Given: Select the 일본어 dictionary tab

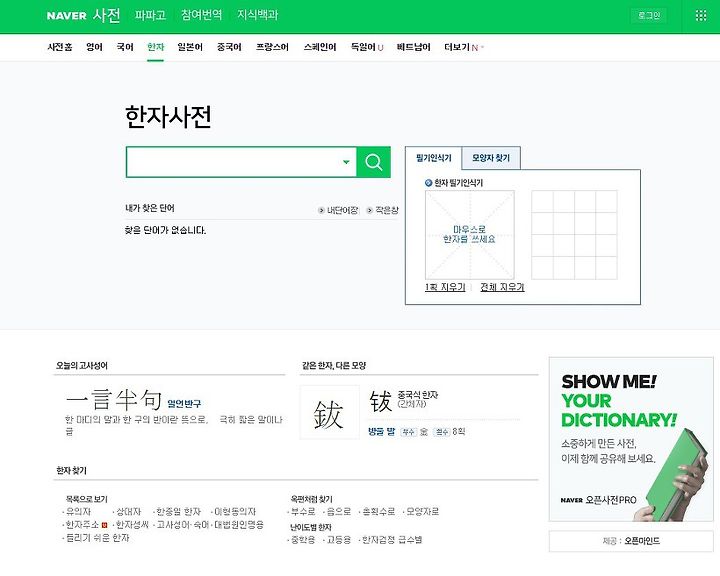Looking at the screenshot, I should tap(190, 47).
